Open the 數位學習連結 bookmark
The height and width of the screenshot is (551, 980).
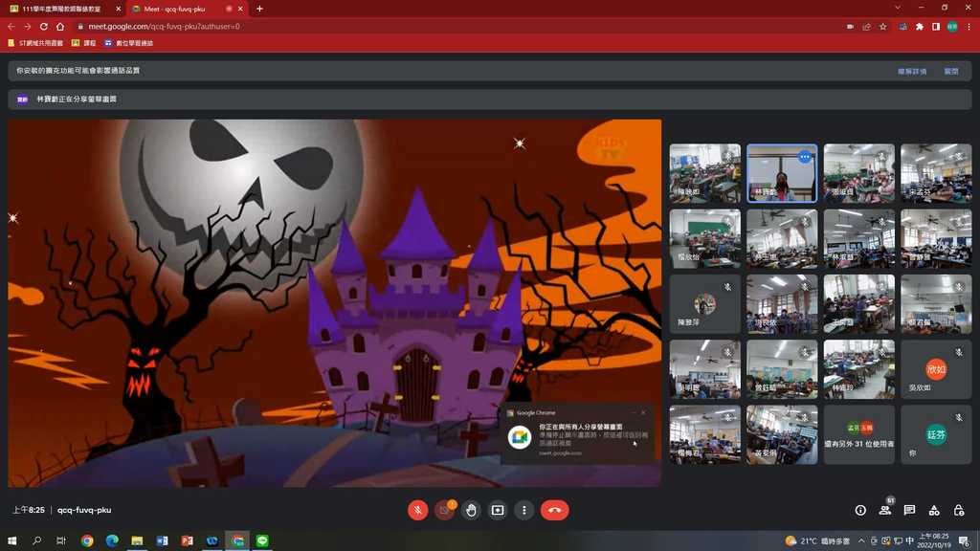pyautogui.click(x=129, y=43)
